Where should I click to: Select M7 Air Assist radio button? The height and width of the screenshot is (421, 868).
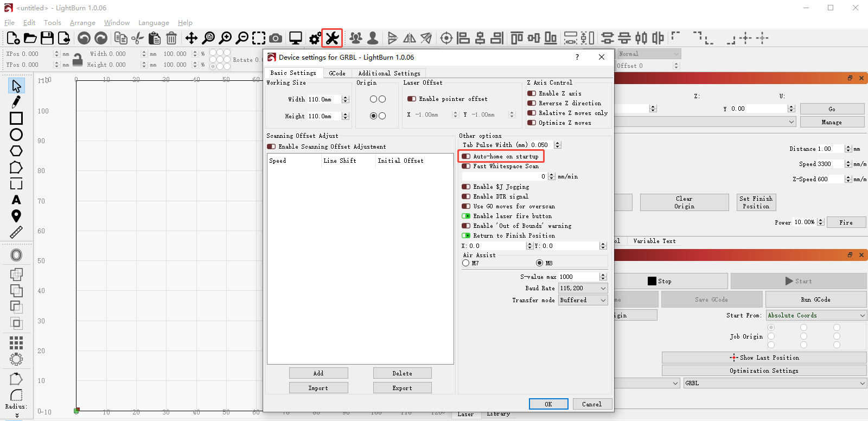pos(465,263)
